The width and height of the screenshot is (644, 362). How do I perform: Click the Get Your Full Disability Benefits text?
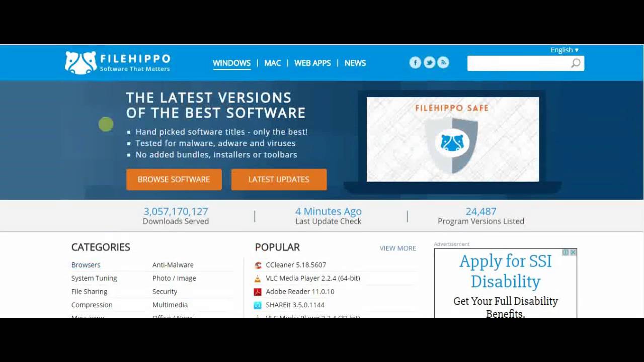506,307
